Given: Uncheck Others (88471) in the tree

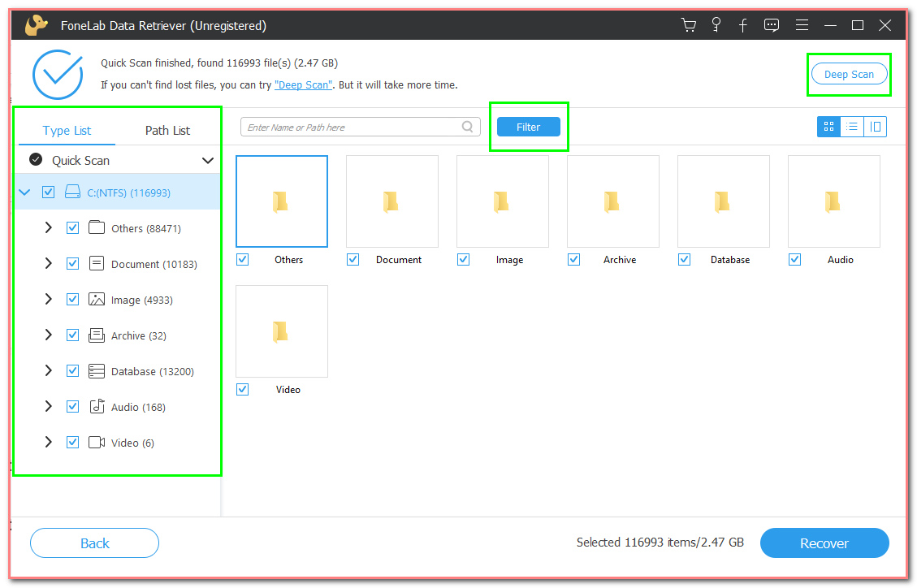Looking at the screenshot, I should [x=72, y=227].
